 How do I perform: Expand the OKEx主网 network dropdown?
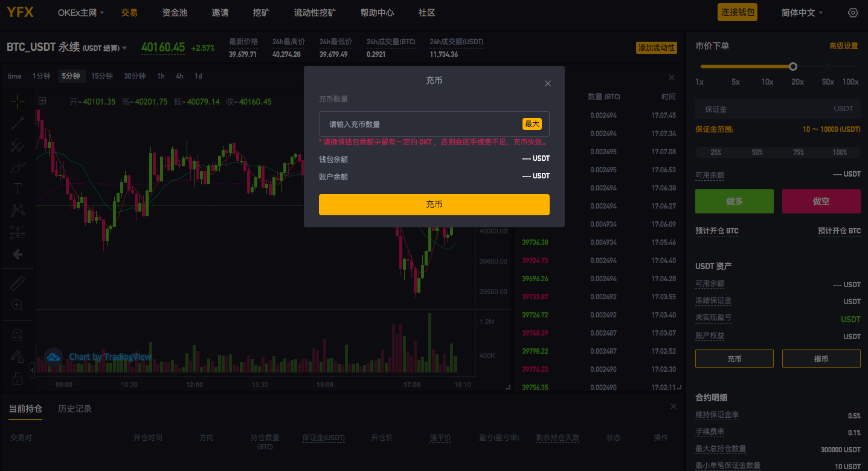tap(81, 13)
